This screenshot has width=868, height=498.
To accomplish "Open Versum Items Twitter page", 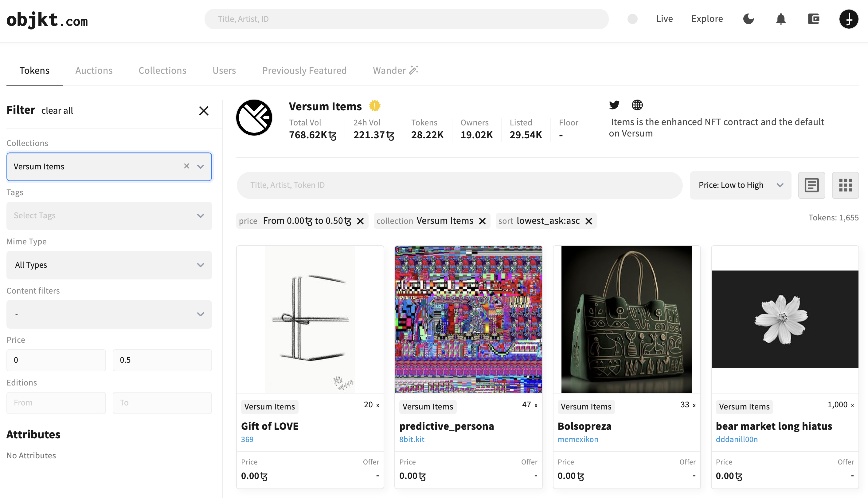I will click(x=614, y=105).
